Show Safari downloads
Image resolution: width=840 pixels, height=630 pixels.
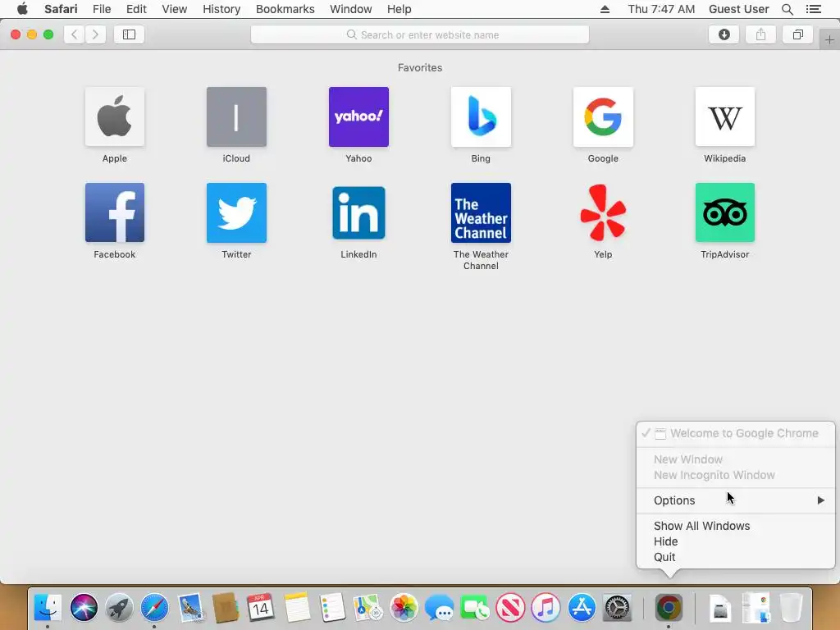point(724,34)
